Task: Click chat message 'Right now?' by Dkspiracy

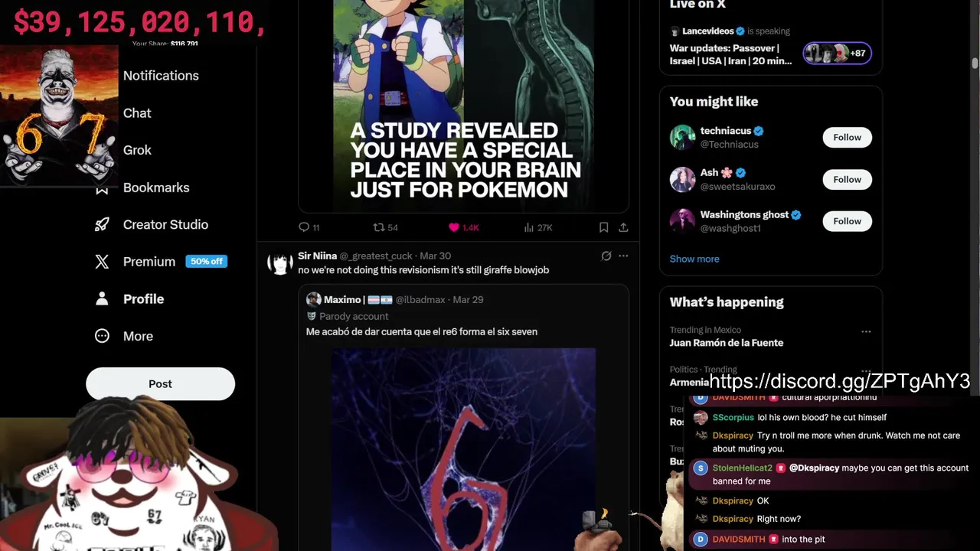Action: coord(779,519)
